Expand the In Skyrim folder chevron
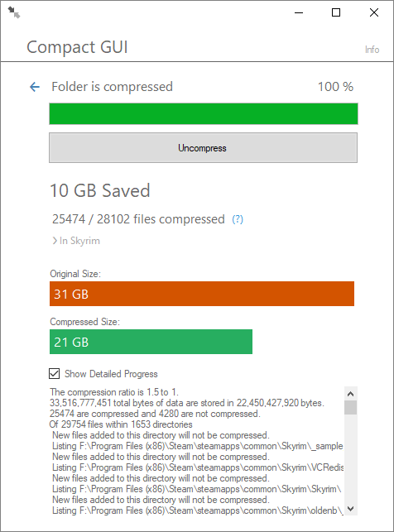The width and height of the screenshot is (394, 532). pos(55,241)
